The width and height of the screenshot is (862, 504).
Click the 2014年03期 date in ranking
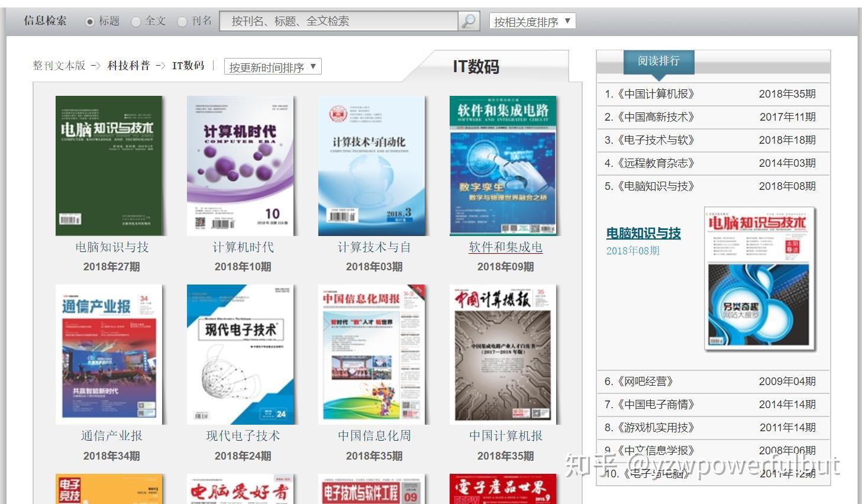pyautogui.click(x=787, y=163)
